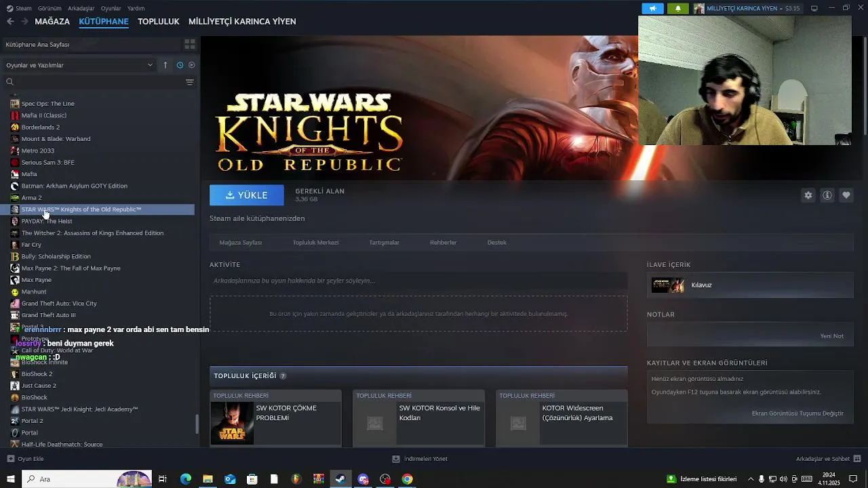Image resolution: width=868 pixels, height=488 pixels.
Task: Open the Oyunlar menu
Action: pos(111,8)
